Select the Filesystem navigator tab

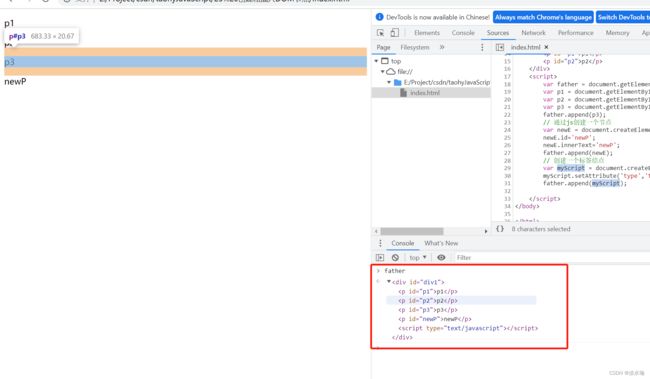415,48
